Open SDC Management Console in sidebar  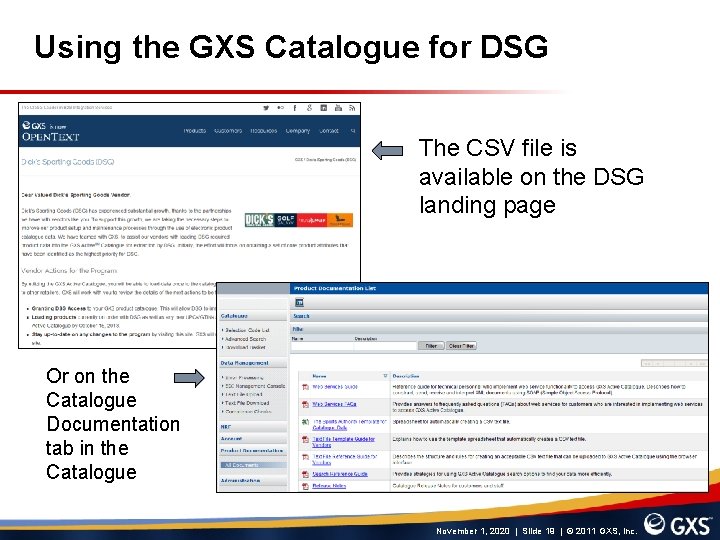click(x=255, y=386)
